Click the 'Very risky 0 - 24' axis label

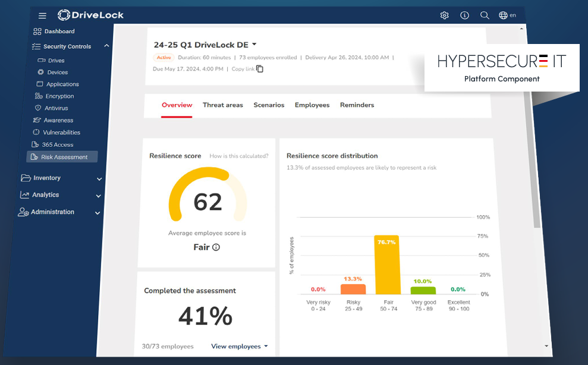point(318,306)
